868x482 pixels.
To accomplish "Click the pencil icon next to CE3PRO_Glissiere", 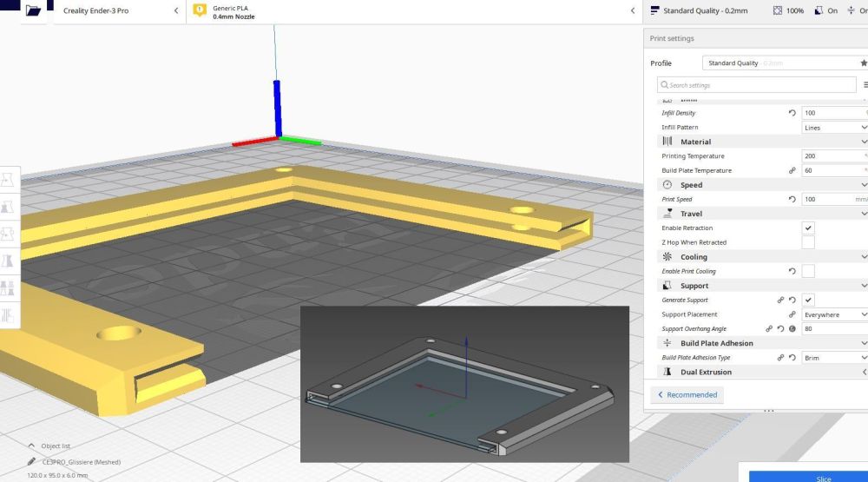I will coord(31,461).
